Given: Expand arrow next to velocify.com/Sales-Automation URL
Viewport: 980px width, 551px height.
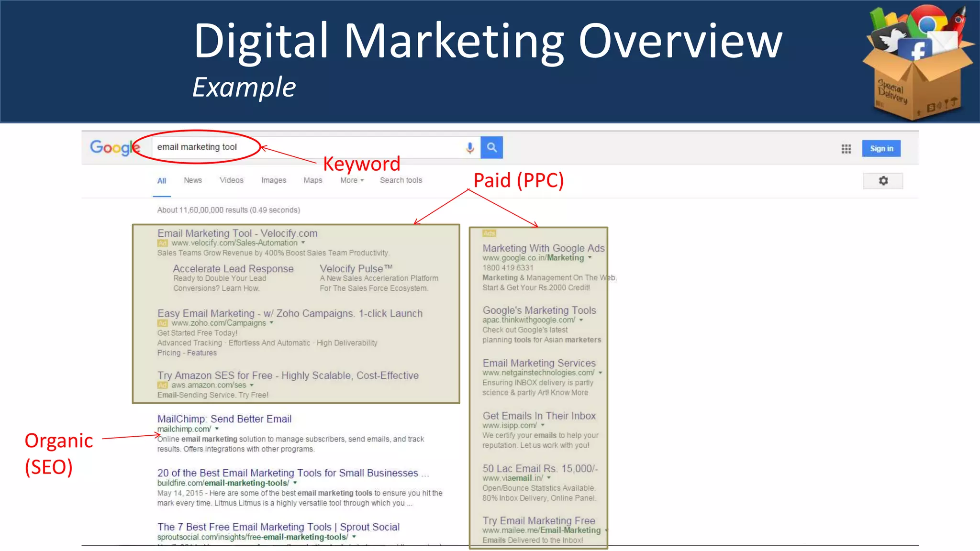Looking at the screenshot, I should click(x=303, y=243).
